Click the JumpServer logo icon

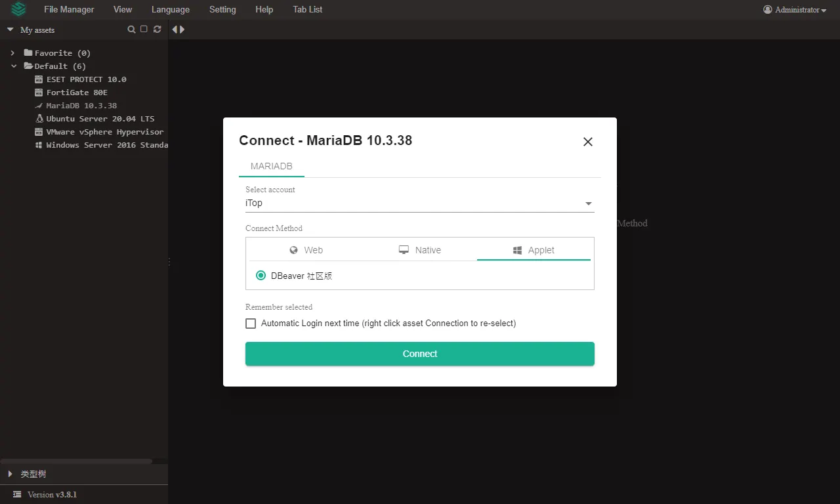point(18,9)
